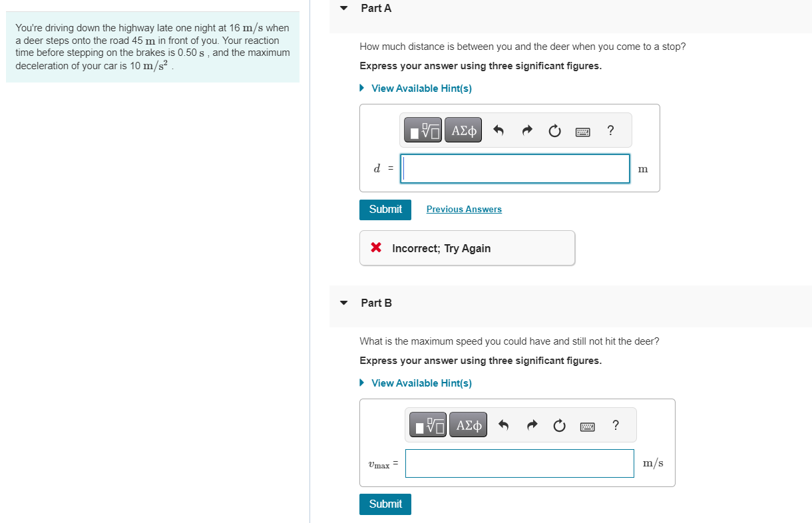Screen dimensions: 812x523
Task: Focus the vmax answer input field
Action: 520,463
